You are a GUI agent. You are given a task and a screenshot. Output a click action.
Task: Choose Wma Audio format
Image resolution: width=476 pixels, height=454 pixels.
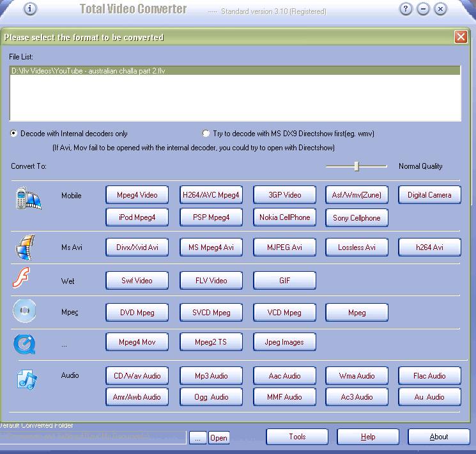click(357, 375)
